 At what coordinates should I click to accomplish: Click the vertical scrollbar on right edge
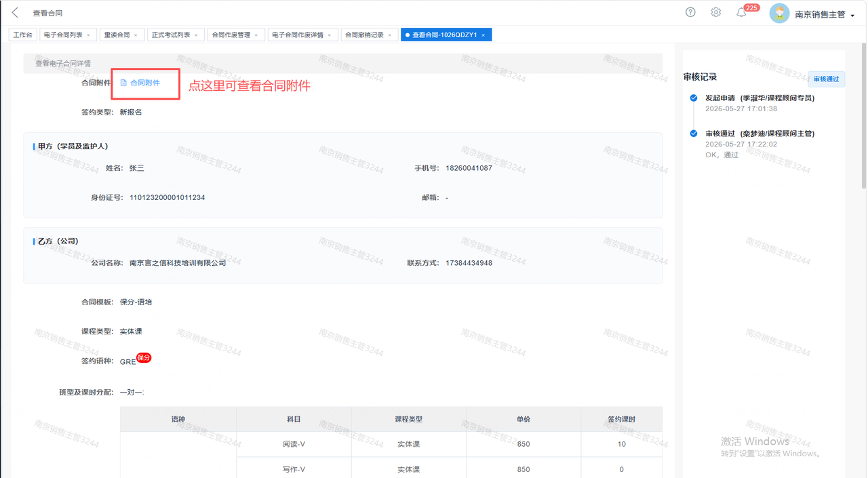coord(863,115)
